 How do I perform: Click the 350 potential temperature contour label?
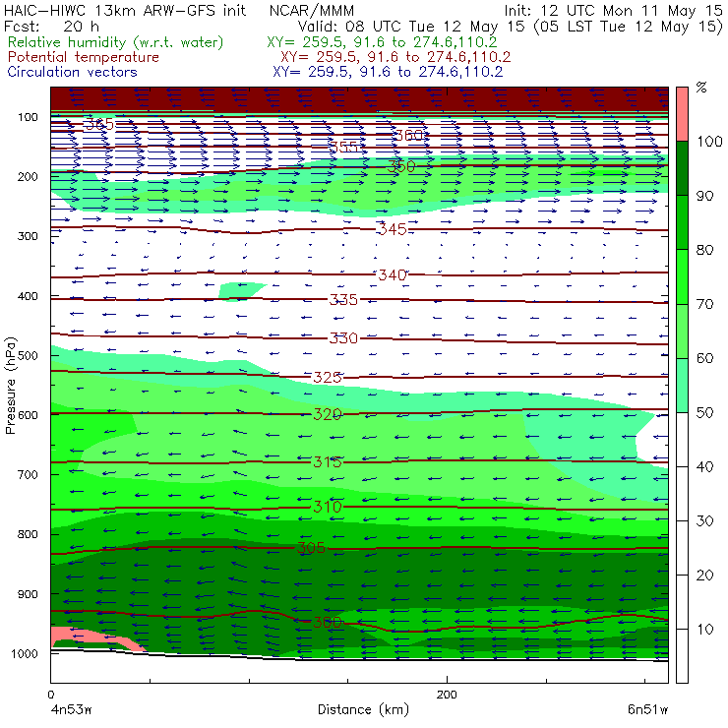click(x=401, y=166)
